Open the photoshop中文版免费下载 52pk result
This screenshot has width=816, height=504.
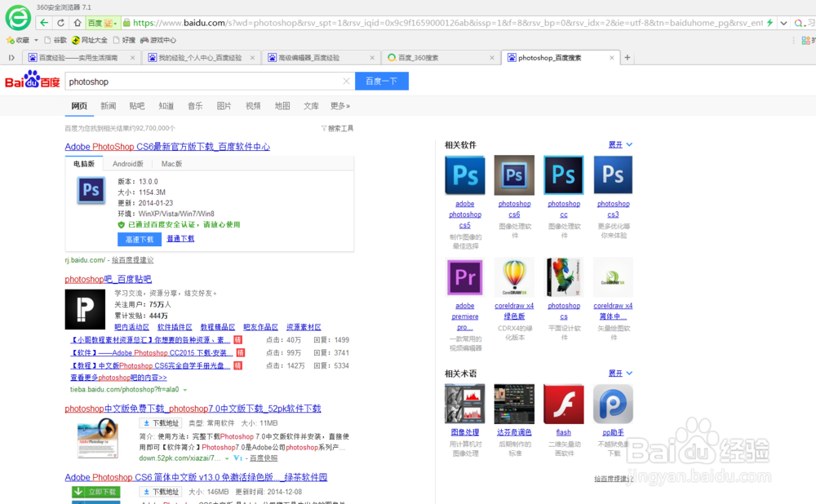point(193,409)
